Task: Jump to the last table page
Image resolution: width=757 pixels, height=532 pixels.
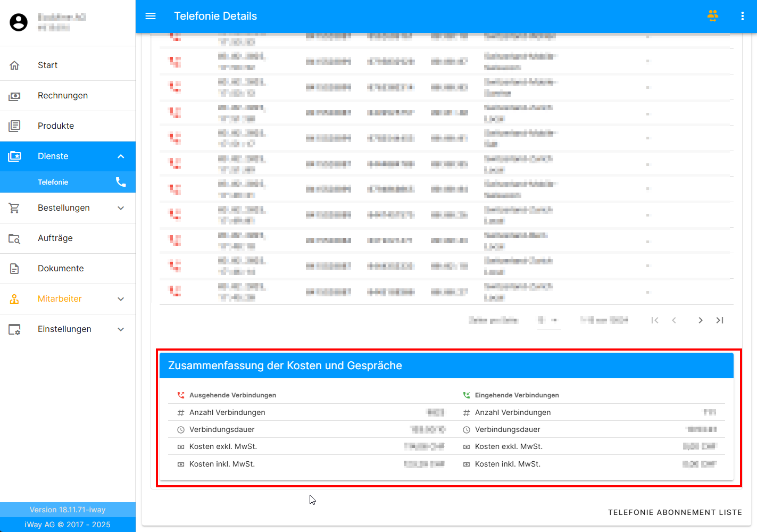Action: pos(720,320)
